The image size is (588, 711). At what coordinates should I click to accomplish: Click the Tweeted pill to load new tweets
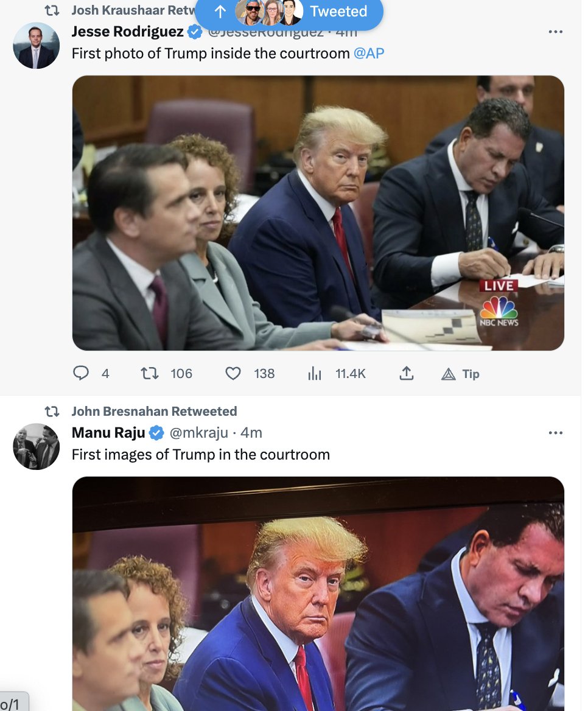click(289, 12)
